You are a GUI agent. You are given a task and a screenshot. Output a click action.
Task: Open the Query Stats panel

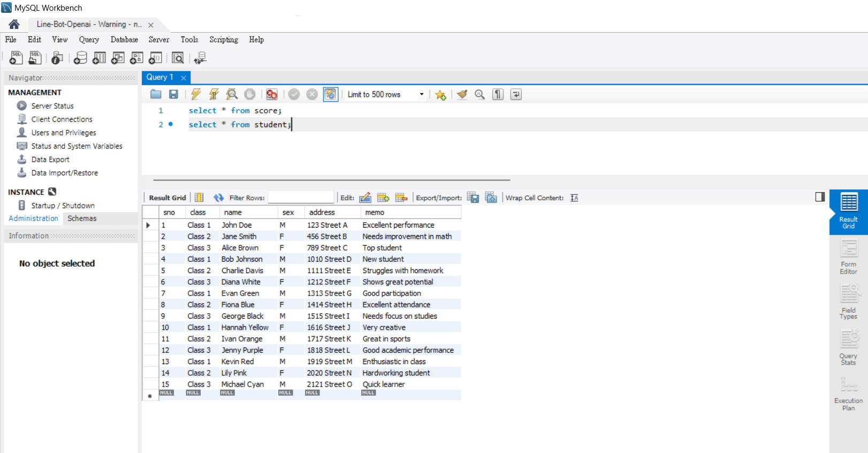click(x=848, y=348)
